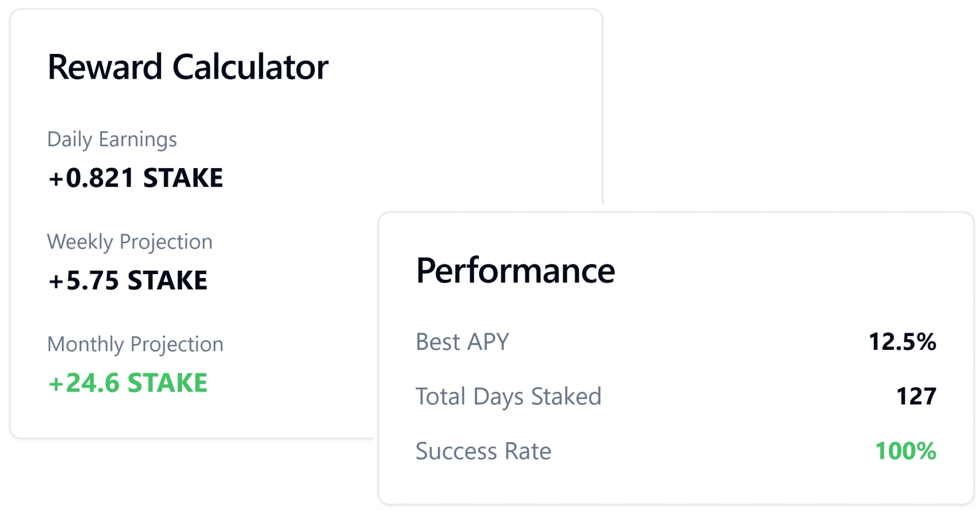Select the Monthly Projection label
Image resolution: width=980 pixels, height=511 pixels.
click(x=135, y=344)
